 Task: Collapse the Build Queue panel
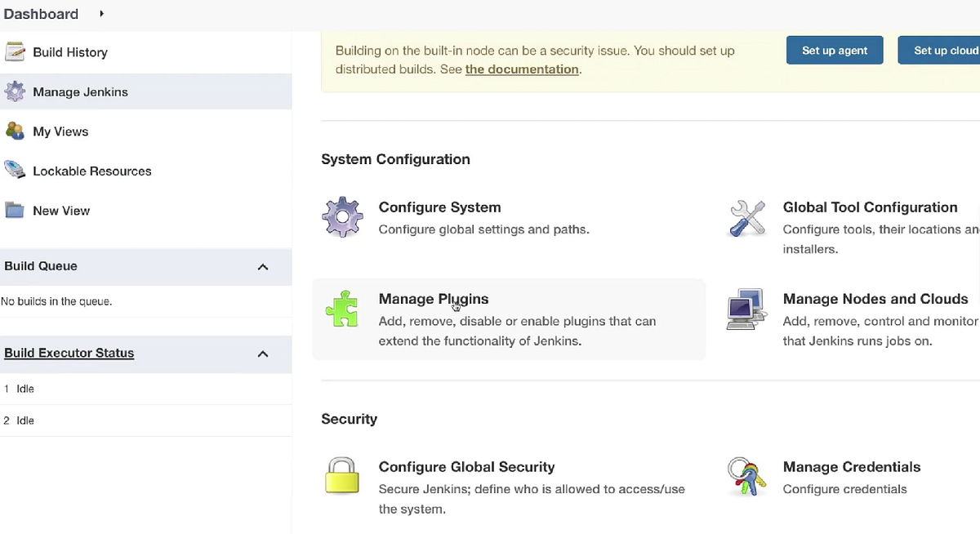pyautogui.click(x=262, y=266)
